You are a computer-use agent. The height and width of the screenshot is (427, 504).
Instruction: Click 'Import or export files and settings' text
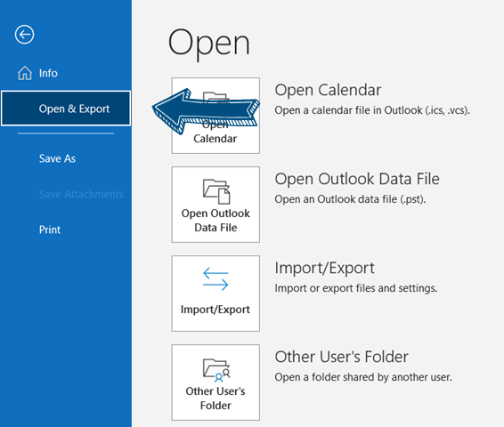click(356, 288)
